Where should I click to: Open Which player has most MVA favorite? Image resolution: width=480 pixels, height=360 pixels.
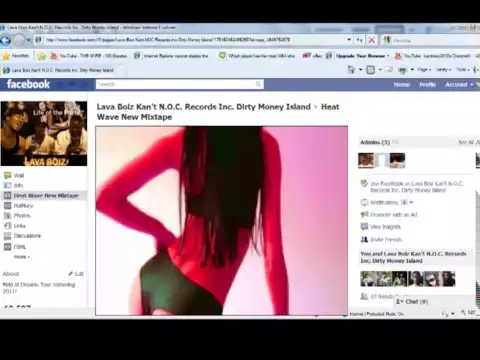pos(257,56)
